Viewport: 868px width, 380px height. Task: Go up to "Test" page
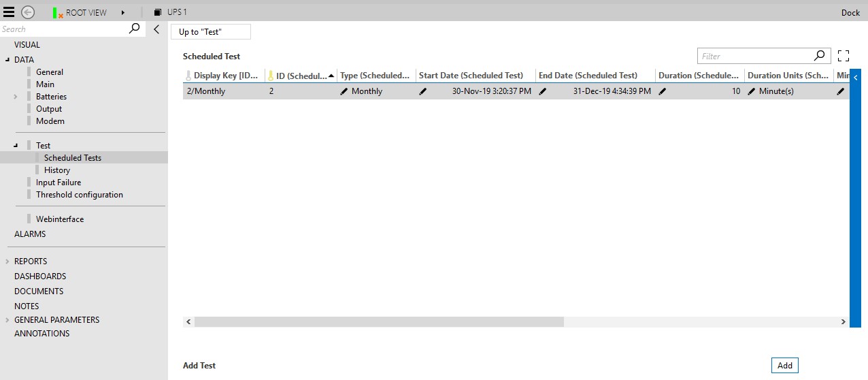[x=210, y=32]
